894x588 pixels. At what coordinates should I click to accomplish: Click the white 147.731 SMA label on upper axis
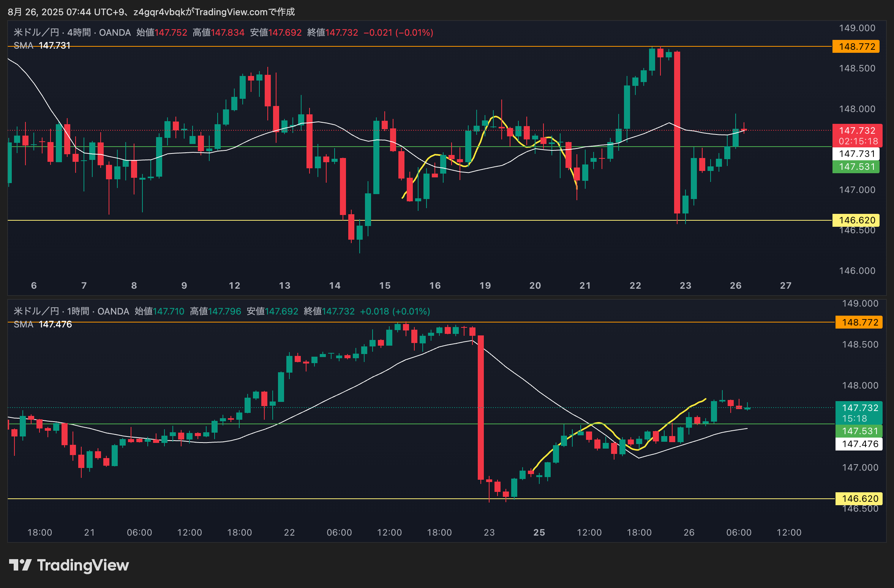(x=856, y=154)
